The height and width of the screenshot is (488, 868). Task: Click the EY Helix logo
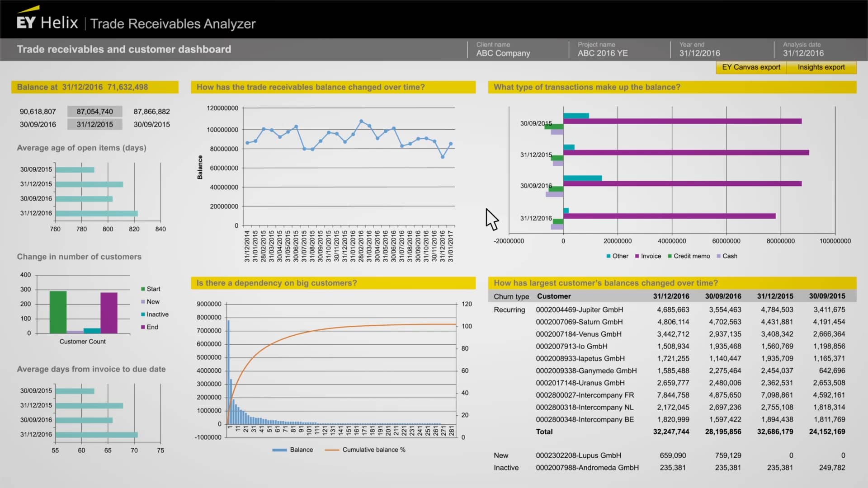pos(47,21)
